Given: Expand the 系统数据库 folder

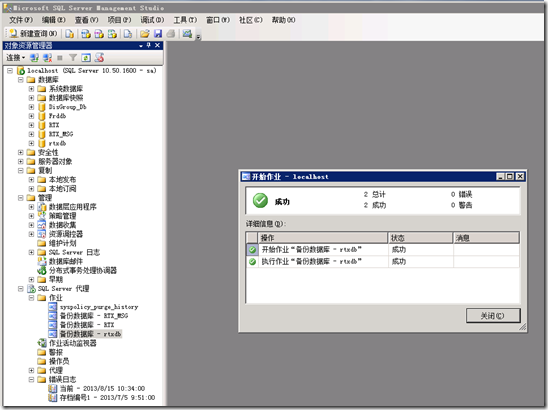Looking at the screenshot, I should 31,89.
